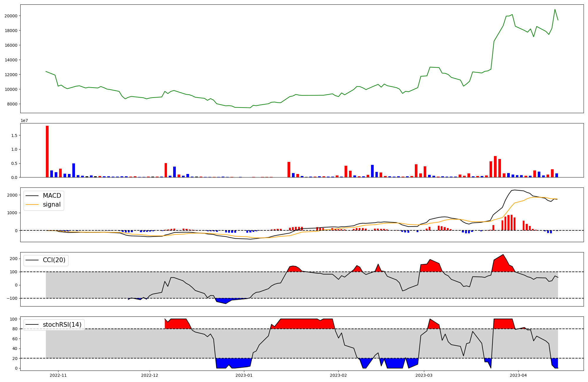Click the tallest red volume bar
The image size is (588, 382).
point(47,151)
